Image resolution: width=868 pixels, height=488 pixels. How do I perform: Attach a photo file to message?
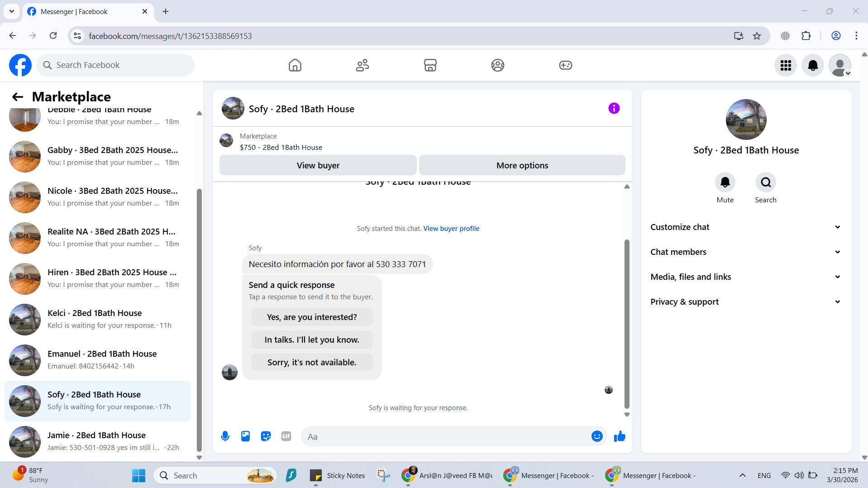[245, 436]
